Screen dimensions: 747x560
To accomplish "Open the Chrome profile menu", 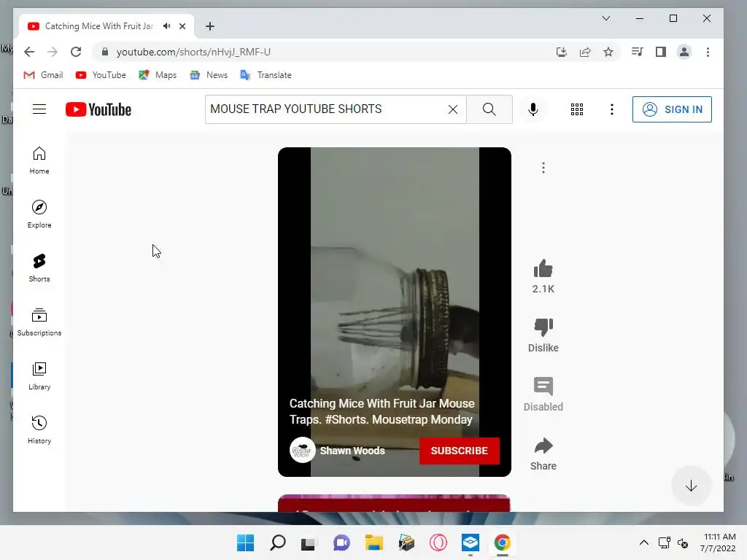I will (684, 52).
